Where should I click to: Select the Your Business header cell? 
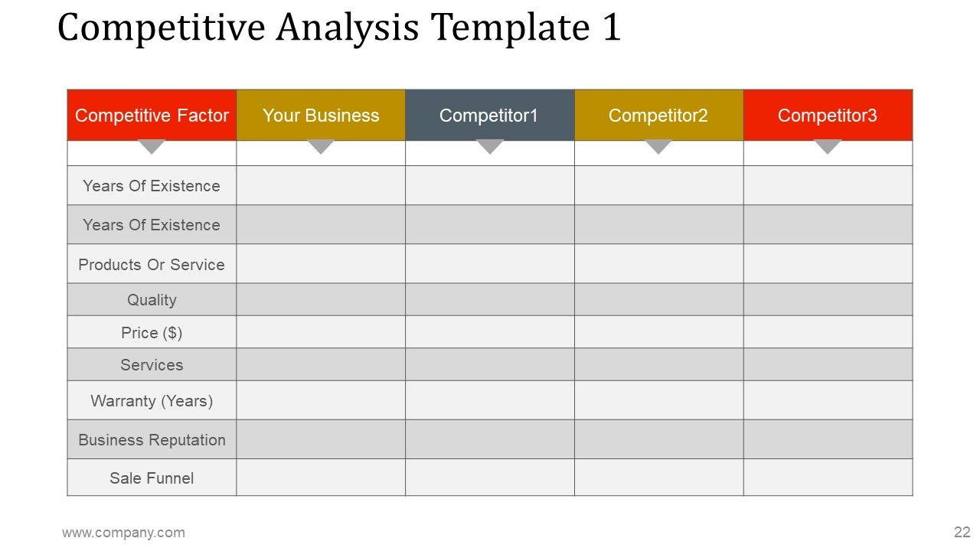tap(321, 116)
